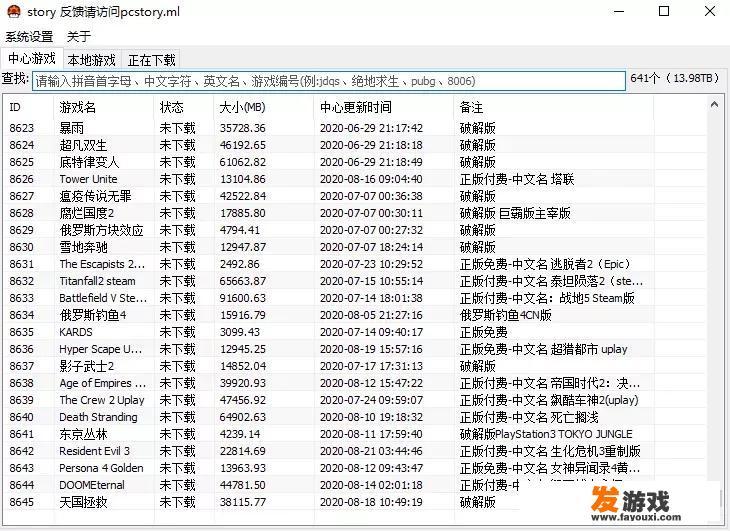Select the Age of Empires row
This screenshot has width=730, height=531.
point(355,383)
